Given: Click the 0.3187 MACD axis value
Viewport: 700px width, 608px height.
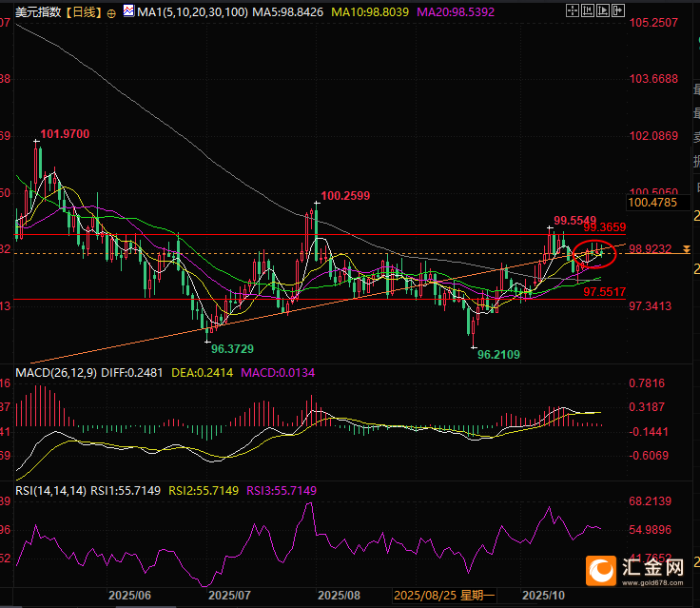Looking at the screenshot, I should 647,407.
